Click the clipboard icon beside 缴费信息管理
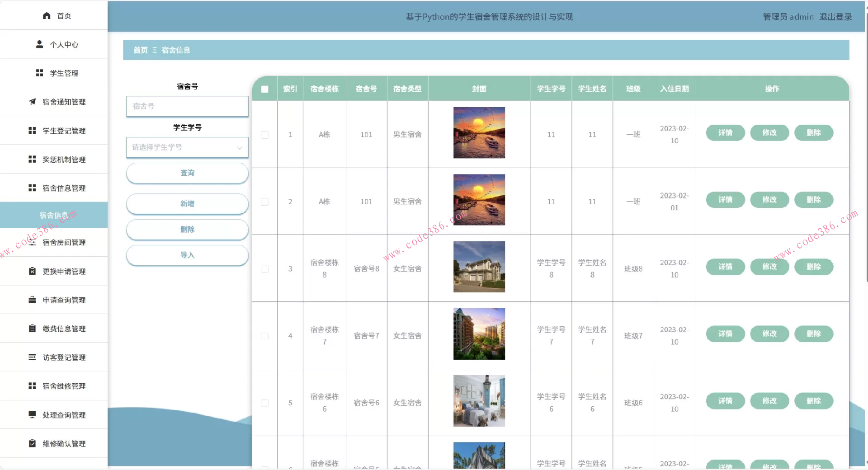The height and width of the screenshot is (470, 868). [x=32, y=329]
